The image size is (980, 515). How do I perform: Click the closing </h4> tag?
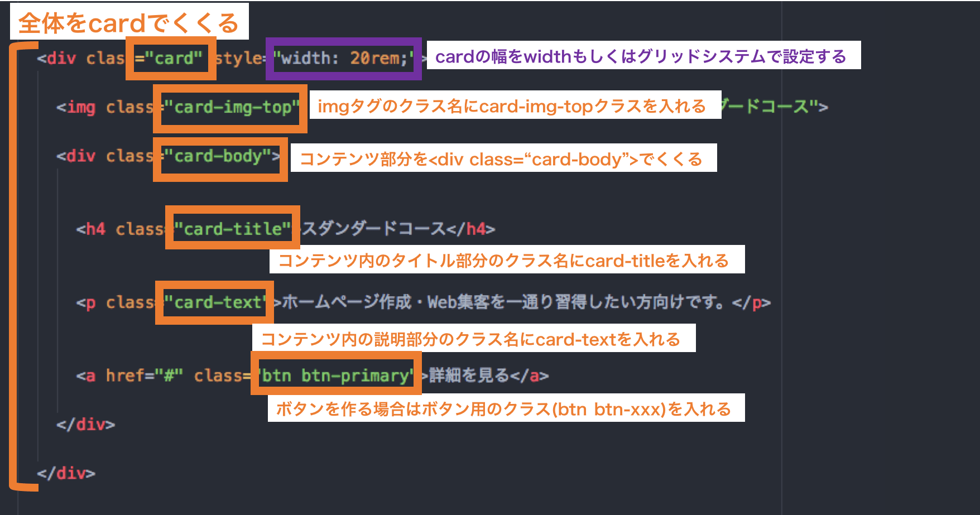tap(470, 229)
